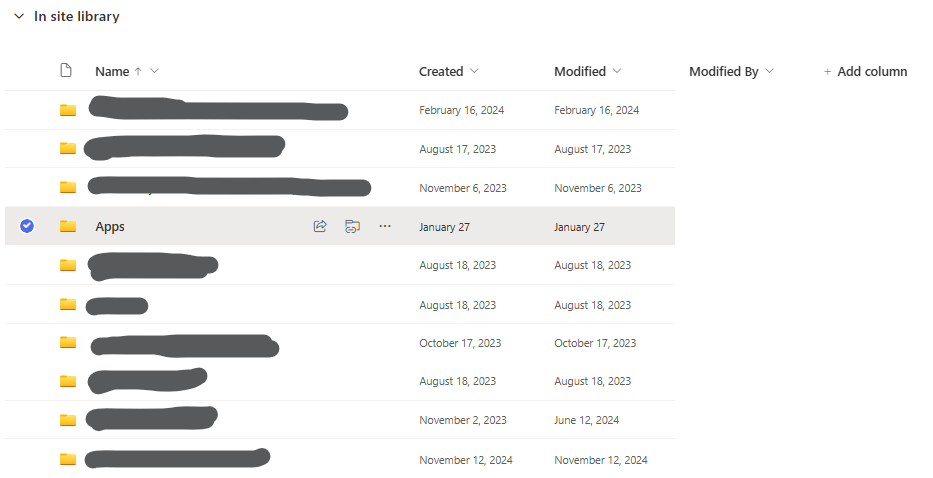Click folder icon created October 17, 2023

[x=68, y=343]
